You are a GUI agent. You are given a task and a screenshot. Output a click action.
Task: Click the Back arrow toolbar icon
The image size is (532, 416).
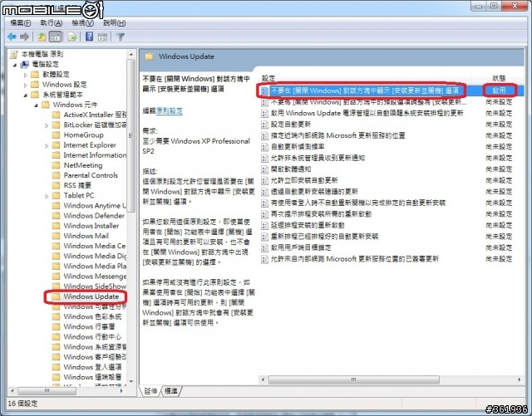tap(12, 37)
